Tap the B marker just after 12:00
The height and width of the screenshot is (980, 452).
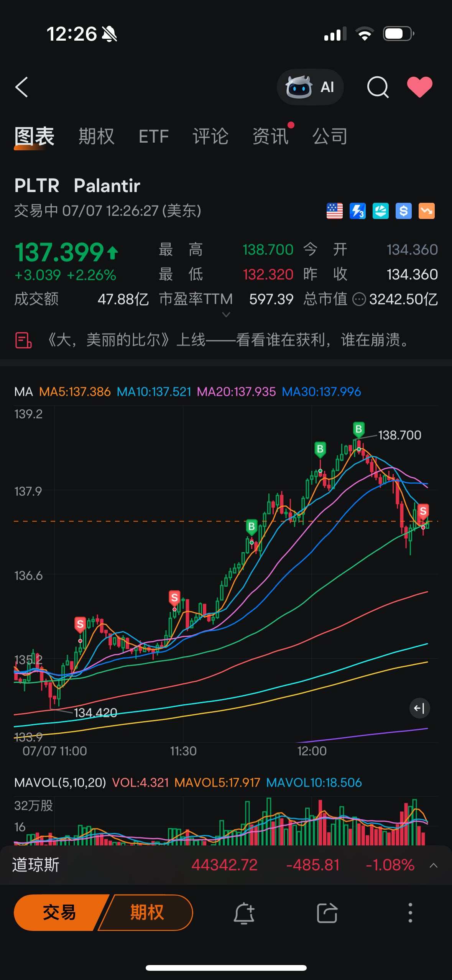point(320,449)
